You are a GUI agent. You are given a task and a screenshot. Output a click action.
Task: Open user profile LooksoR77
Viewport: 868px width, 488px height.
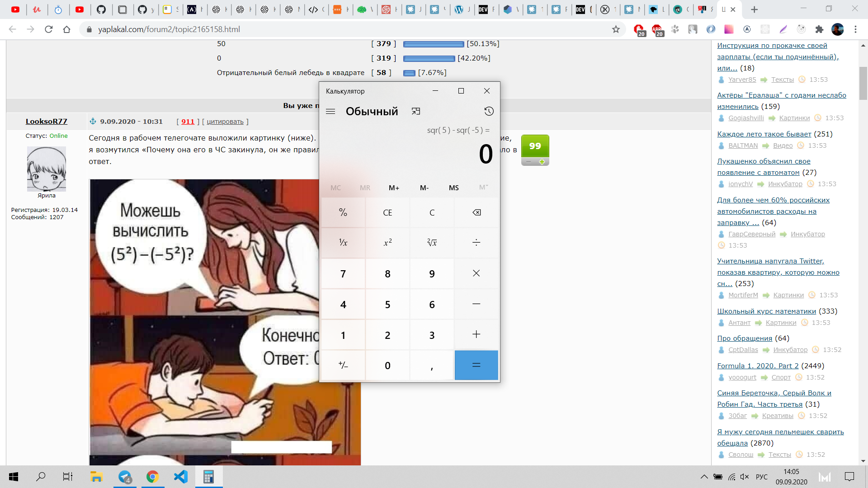tap(46, 121)
